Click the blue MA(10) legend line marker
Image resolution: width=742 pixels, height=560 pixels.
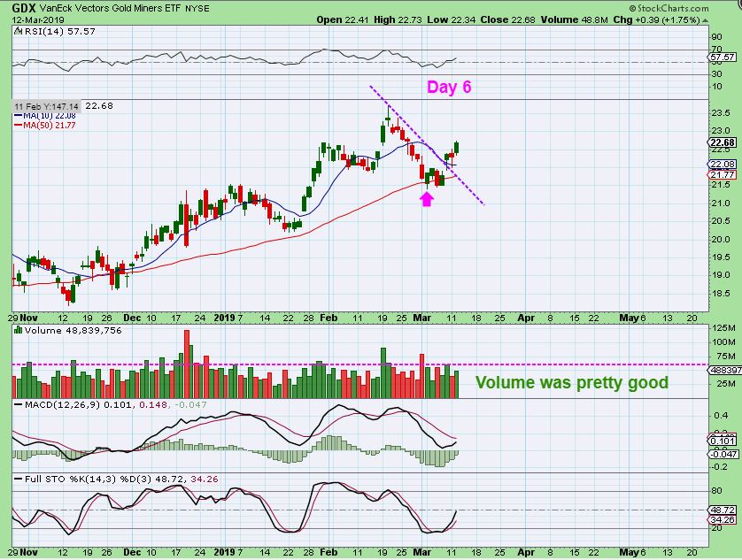click(19, 115)
